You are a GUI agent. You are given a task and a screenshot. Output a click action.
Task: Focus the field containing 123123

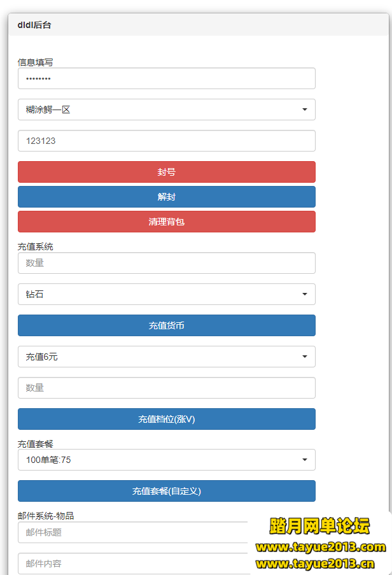click(x=166, y=141)
